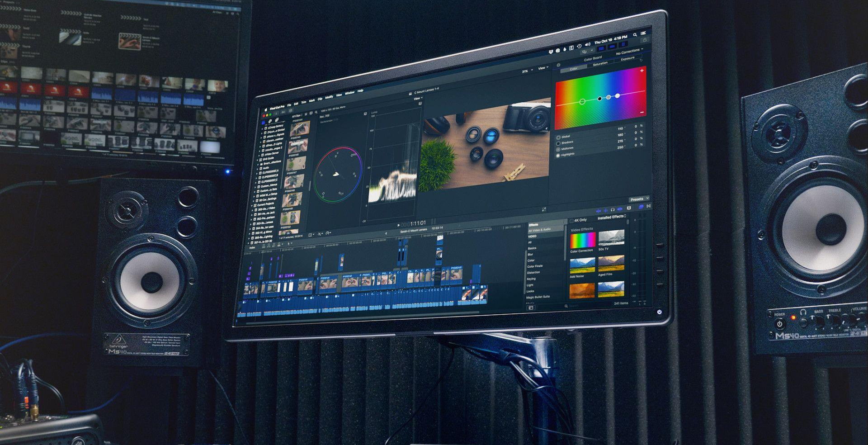Open the Transitions browser bowtie icon
The height and width of the screenshot is (445, 868).
click(x=648, y=206)
